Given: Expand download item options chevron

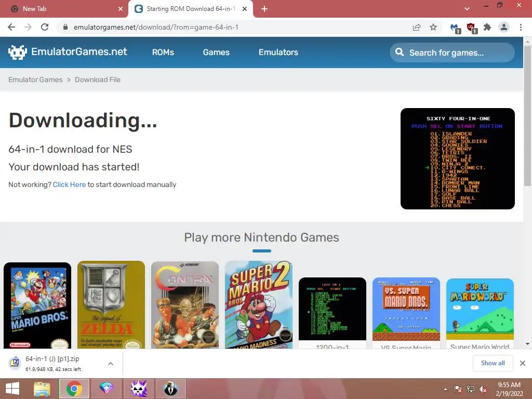Looking at the screenshot, I should [111, 364].
